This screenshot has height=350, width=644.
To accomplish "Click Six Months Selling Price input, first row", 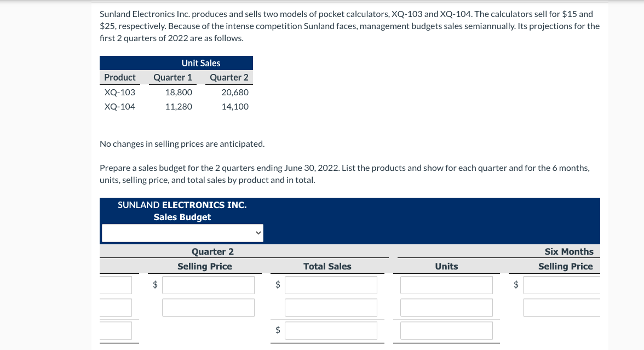I will click(x=561, y=285).
